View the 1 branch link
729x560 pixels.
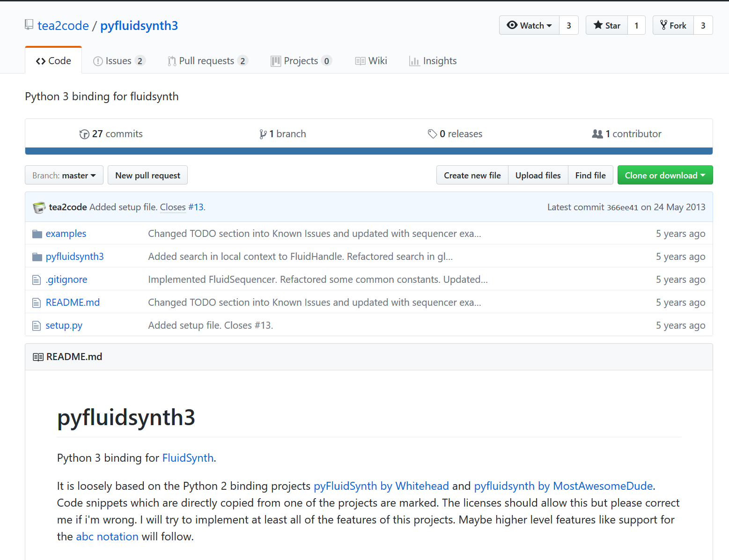pos(283,134)
